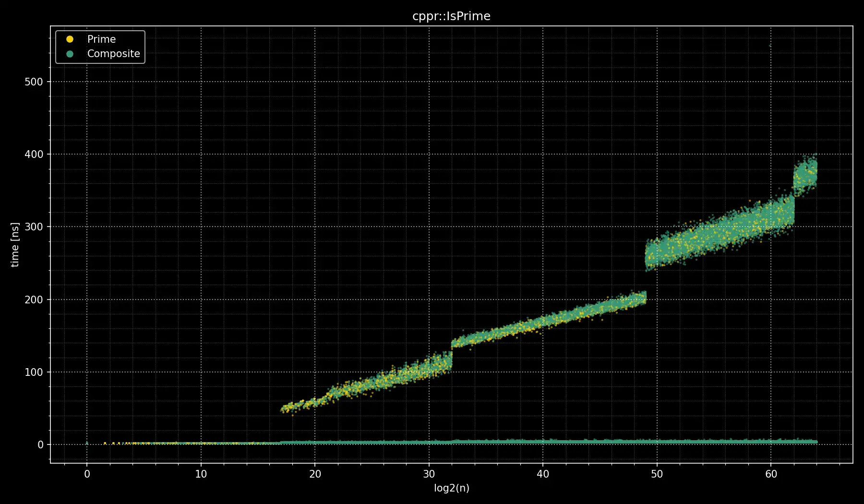Click y-axis tick label 500
Screen dimensions: 864x504
34,82
